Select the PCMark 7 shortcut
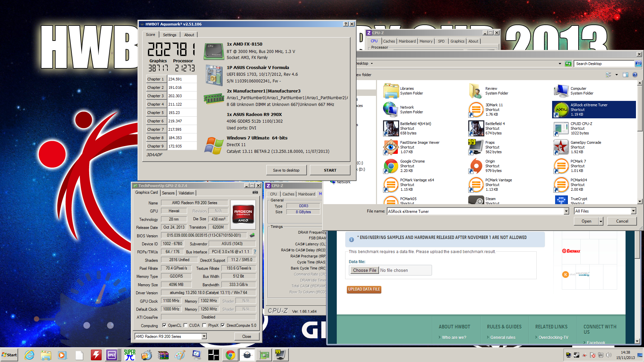This screenshot has width=644, height=362. 594,166
